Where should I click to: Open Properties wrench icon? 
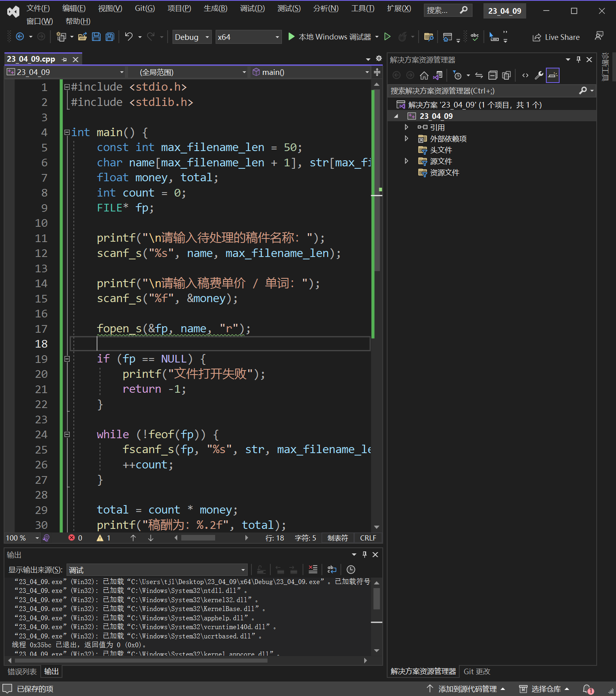(x=539, y=75)
